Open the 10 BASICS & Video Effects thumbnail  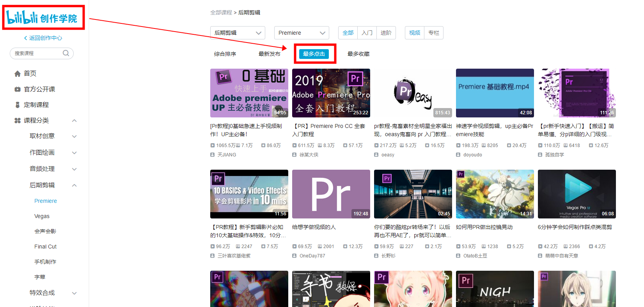(249, 194)
